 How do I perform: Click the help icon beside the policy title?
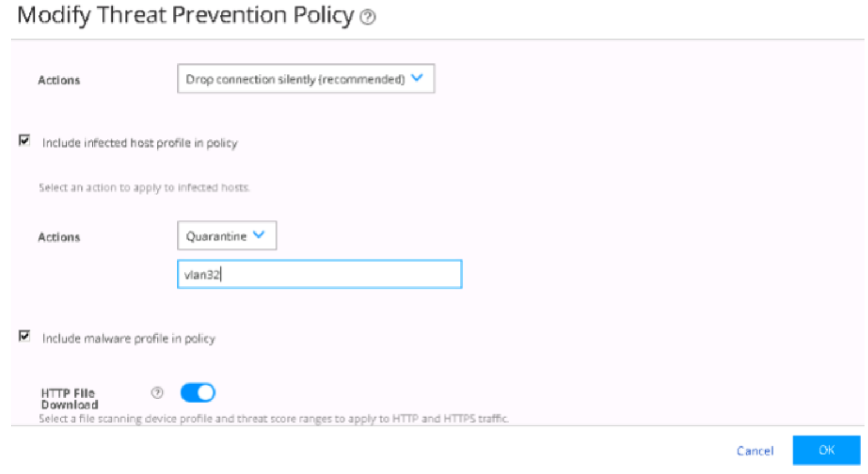click(x=368, y=17)
